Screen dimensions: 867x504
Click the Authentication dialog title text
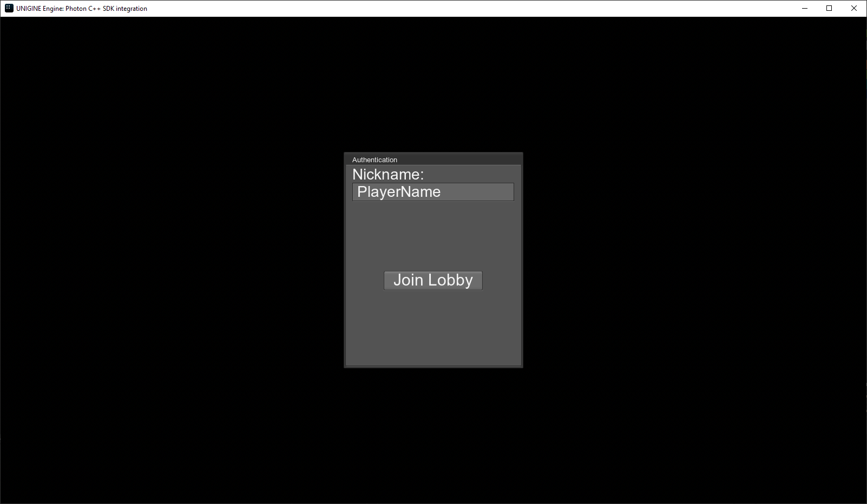click(375, 160)
